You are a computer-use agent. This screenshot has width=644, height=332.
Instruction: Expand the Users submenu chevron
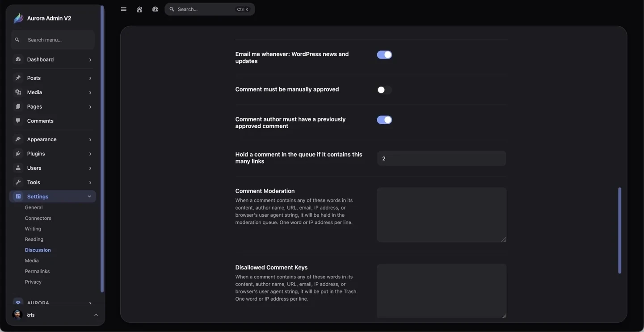click(90, 168)
